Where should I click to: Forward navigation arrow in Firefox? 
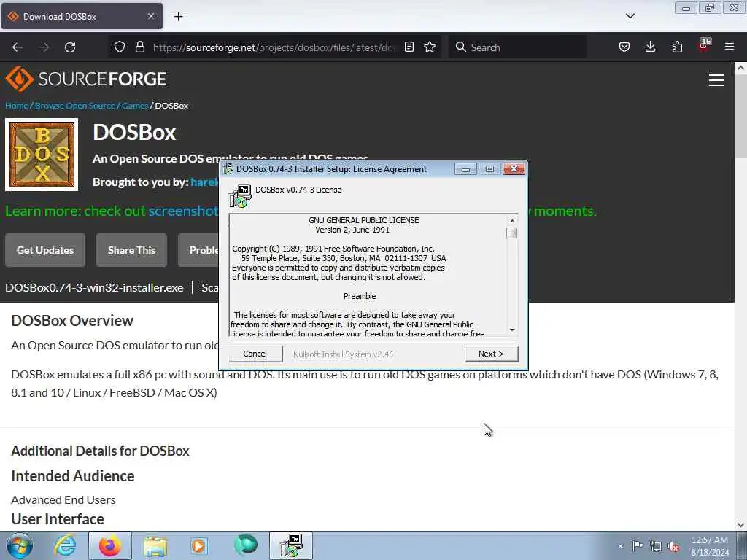pos(44,47)
